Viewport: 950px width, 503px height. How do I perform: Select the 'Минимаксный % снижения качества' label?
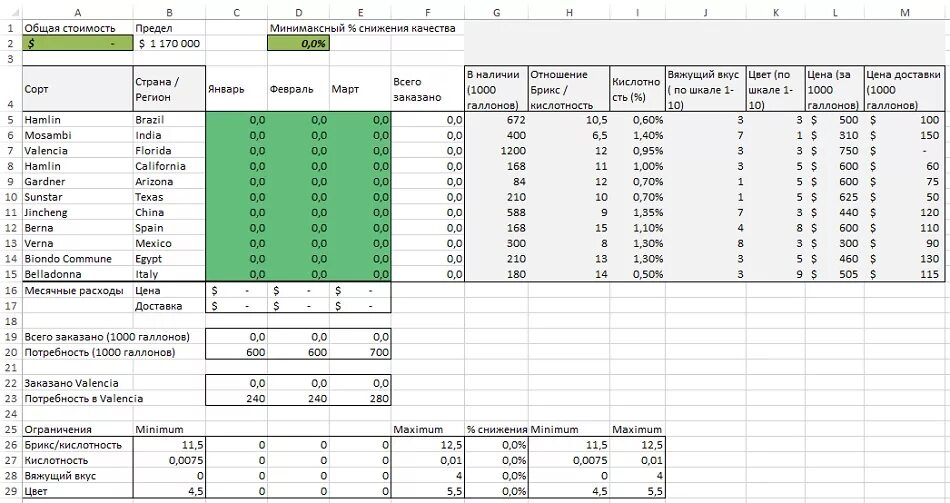pyautogui.click(x=362, y=28)
